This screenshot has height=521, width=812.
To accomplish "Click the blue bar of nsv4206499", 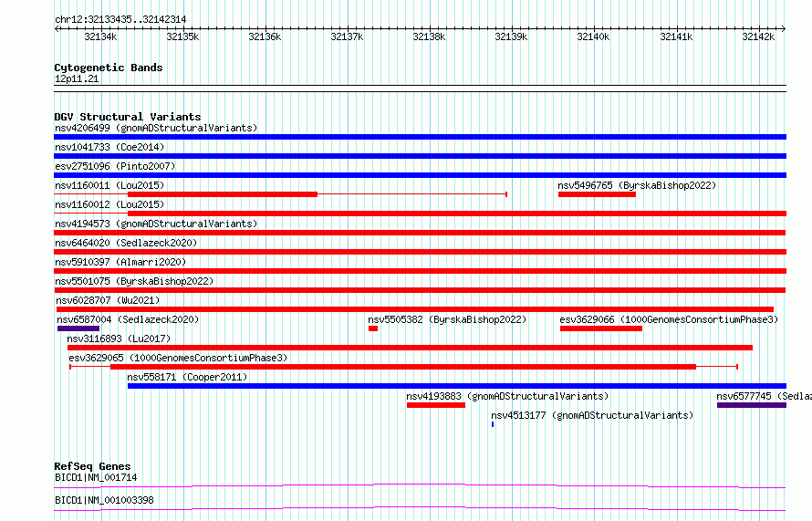I will 420,137.
